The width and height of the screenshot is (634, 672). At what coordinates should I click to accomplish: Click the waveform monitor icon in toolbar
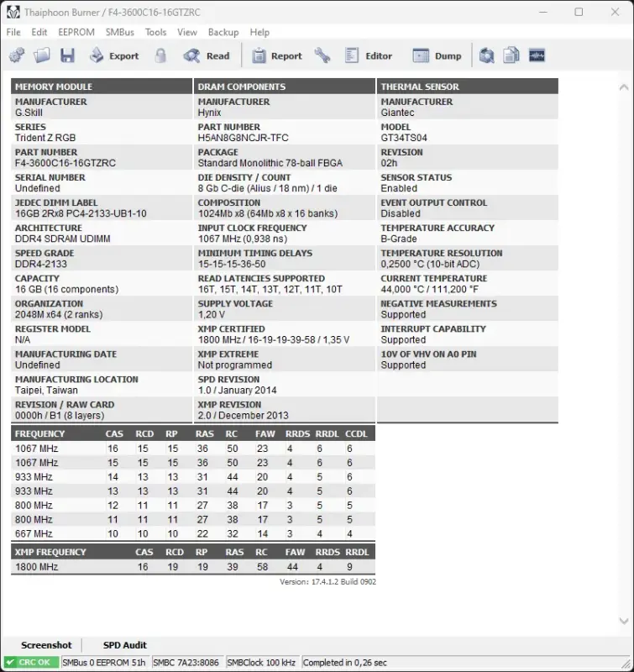coord(537,56)
